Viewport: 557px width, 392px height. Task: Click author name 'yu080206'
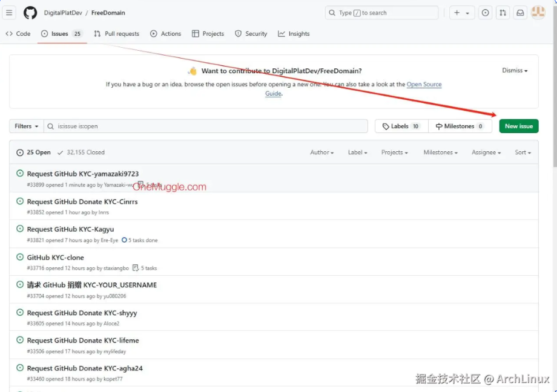(x=115, y=296)
